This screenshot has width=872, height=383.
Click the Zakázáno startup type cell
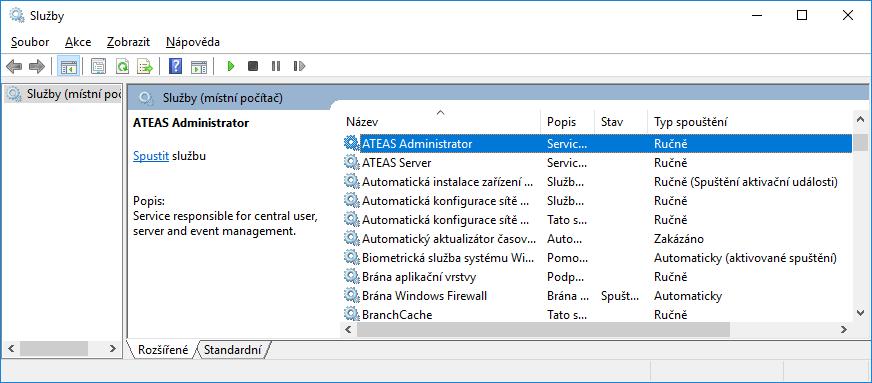(678, 239)
